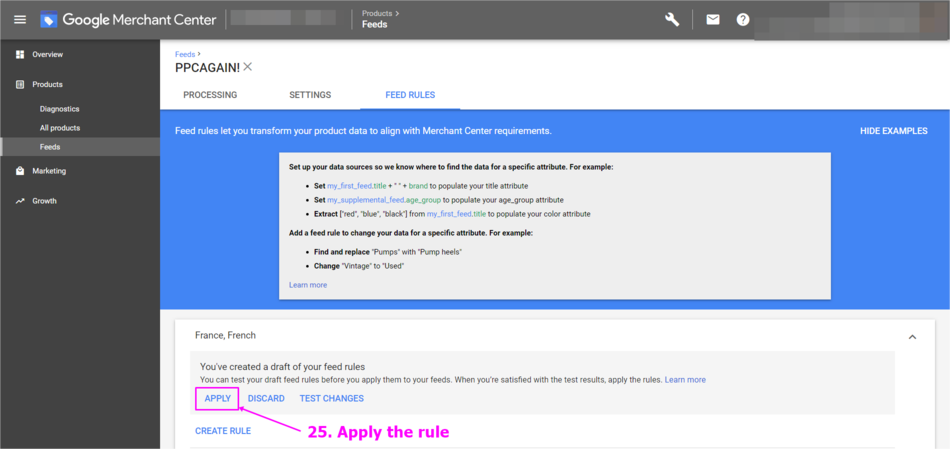The width and height of the screenshot is (950, 449).
Task: Click the Find and replace example line
Action: coord(388,251)
